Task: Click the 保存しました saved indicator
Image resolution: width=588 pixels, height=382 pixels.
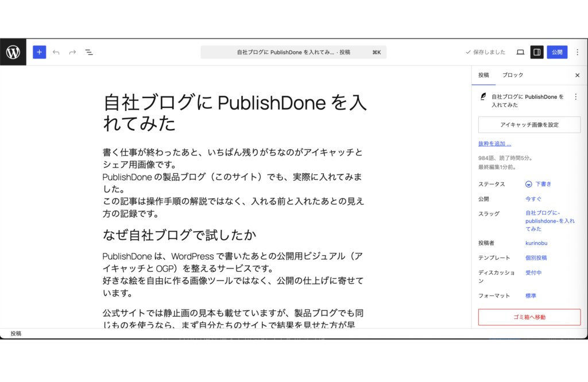Action: point(486,52)
